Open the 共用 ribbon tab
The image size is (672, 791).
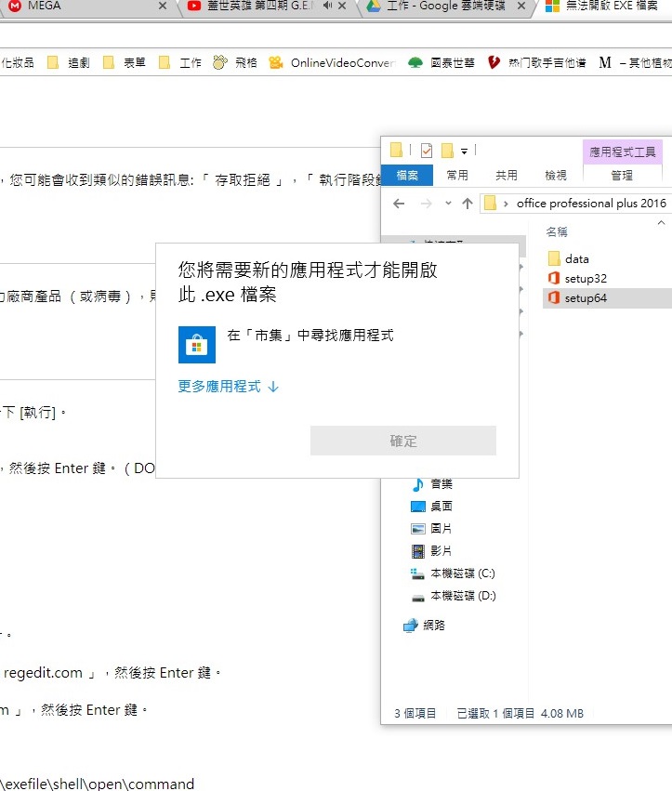tap(506, 175)
